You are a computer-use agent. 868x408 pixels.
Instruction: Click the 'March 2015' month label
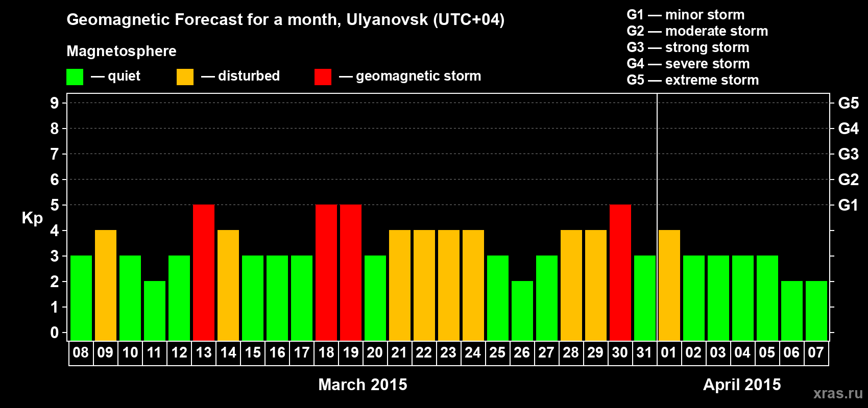[x=363, y=384]
